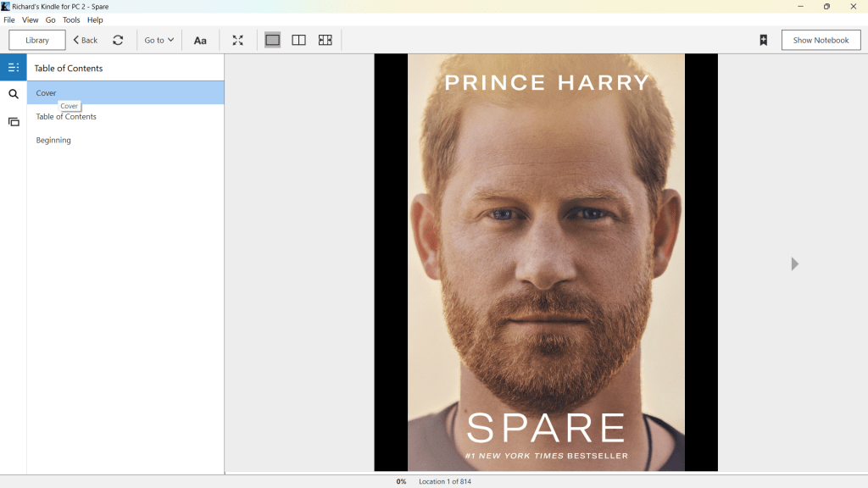The height and width of the screenshot is (488, 868).
Task: Open the flashcards sidebar icon
Action: click(14, 122)
